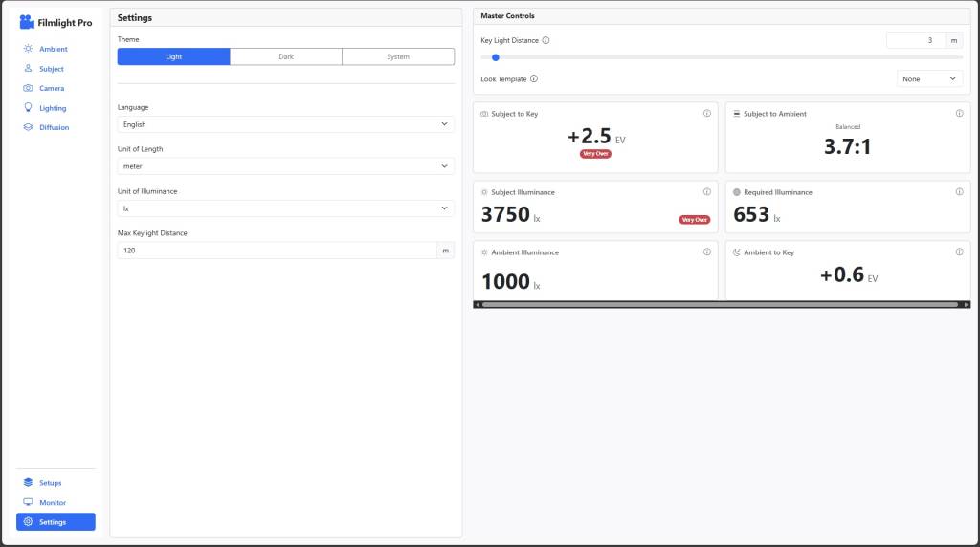Click moon icon beside Ambient to Key
Viewport: 980px width, 547px height.
click(737, 252)
